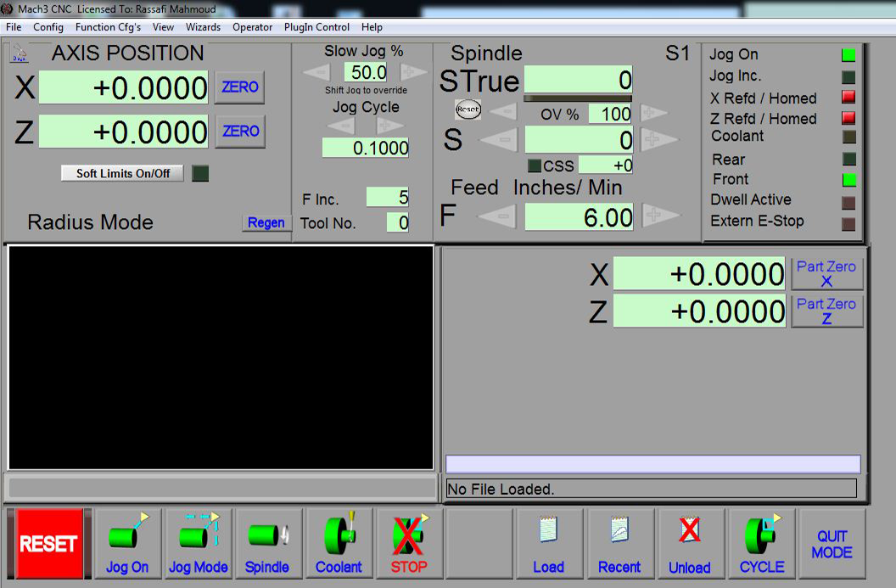Click the X Refd / Homed red LED

click(848, 97)
